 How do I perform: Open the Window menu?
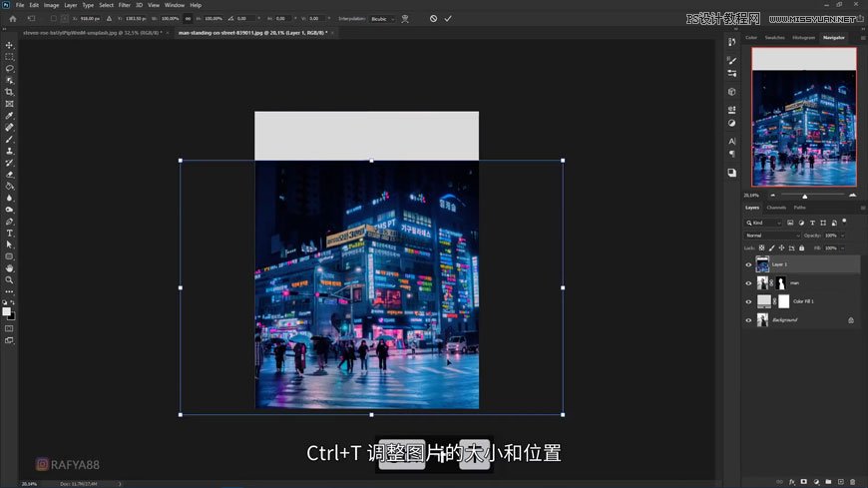(175, 5)
